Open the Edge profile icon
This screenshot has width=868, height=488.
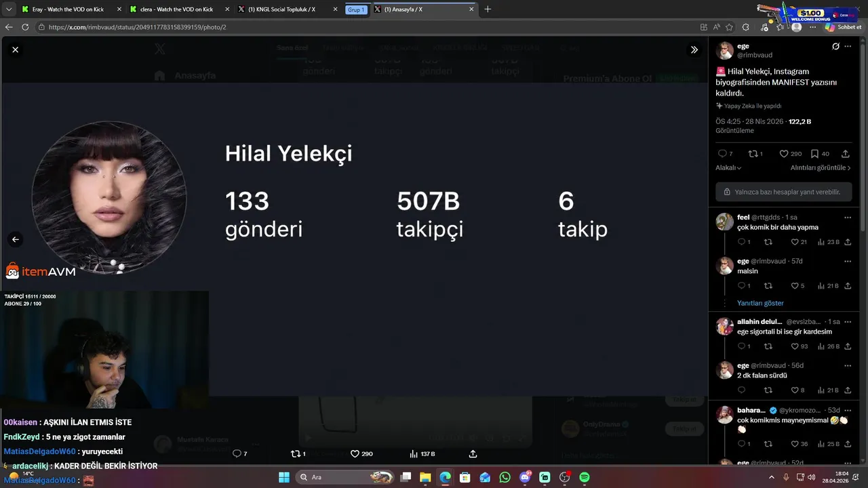797,27
